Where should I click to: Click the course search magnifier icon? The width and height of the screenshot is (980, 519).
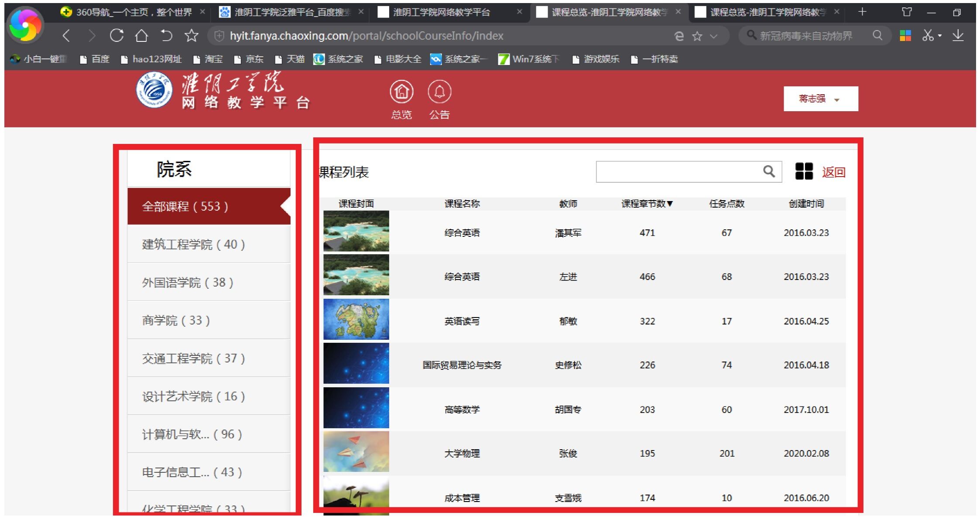tap(769, 171)
